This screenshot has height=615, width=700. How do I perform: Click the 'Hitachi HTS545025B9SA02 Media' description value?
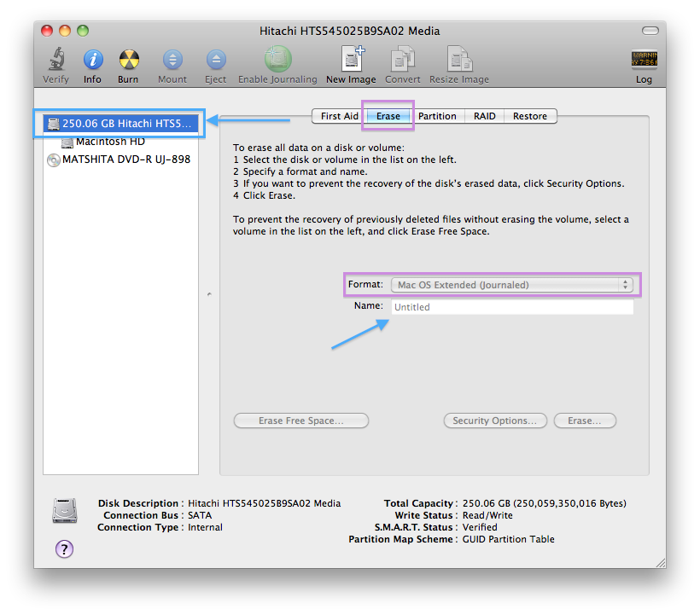[265, 503]
